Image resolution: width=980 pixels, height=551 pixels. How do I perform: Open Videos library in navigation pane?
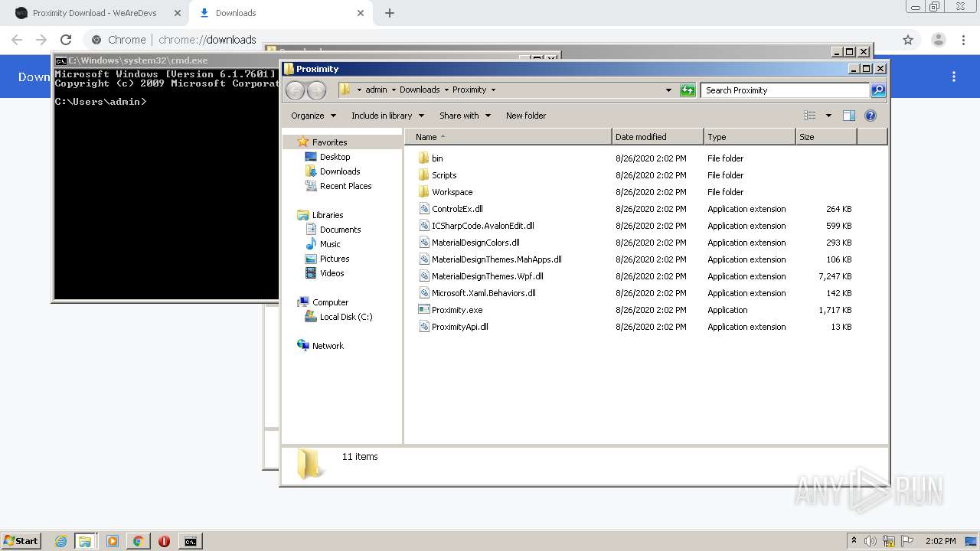click(332, 273)
